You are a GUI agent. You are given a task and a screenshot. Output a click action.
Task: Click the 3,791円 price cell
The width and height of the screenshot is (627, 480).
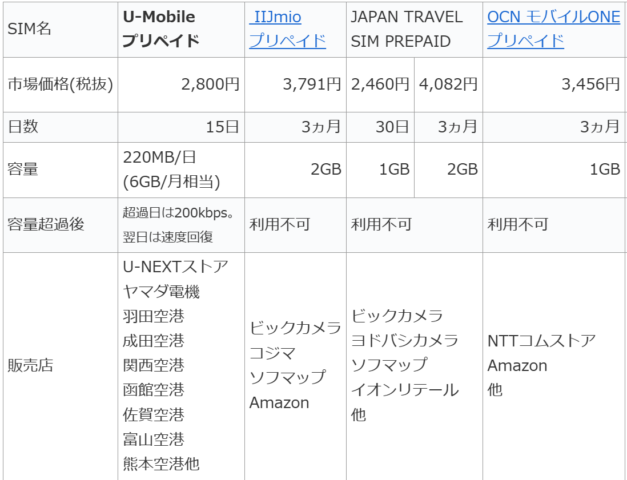tap(296, 85)
